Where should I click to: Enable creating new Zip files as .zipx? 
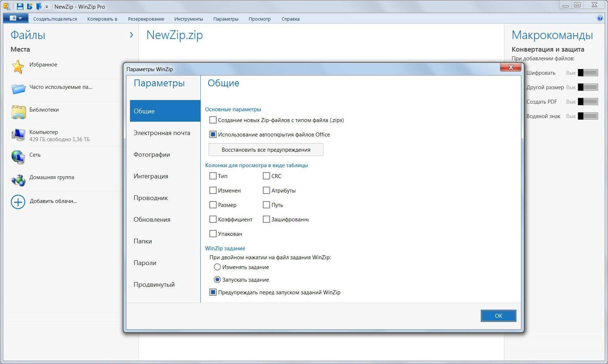[x=213, y=120]
